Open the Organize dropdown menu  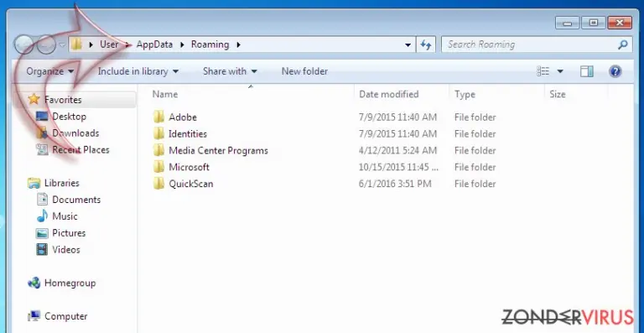pos(50,71)
